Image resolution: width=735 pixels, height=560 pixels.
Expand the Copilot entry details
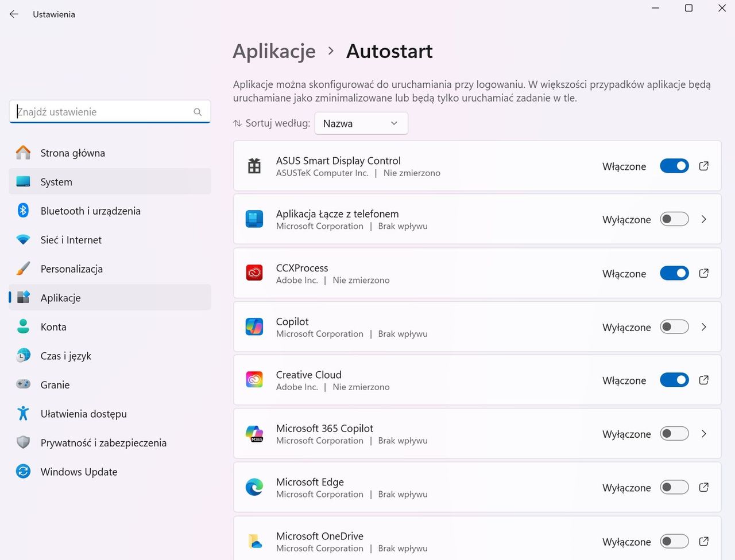703,327
